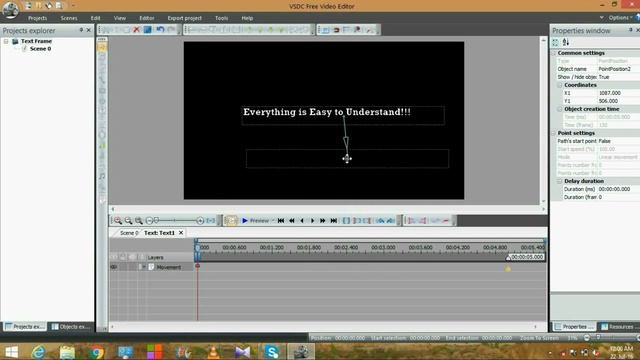Image resolution: width=640 pixels, height=360 pixels.
Task: Click the red magnet snapping icon
Action: tap(336, 30)
